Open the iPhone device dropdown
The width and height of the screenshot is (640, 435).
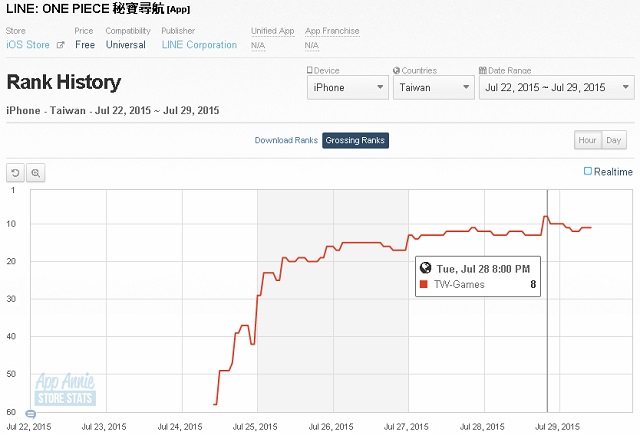(x=348, y=87)
